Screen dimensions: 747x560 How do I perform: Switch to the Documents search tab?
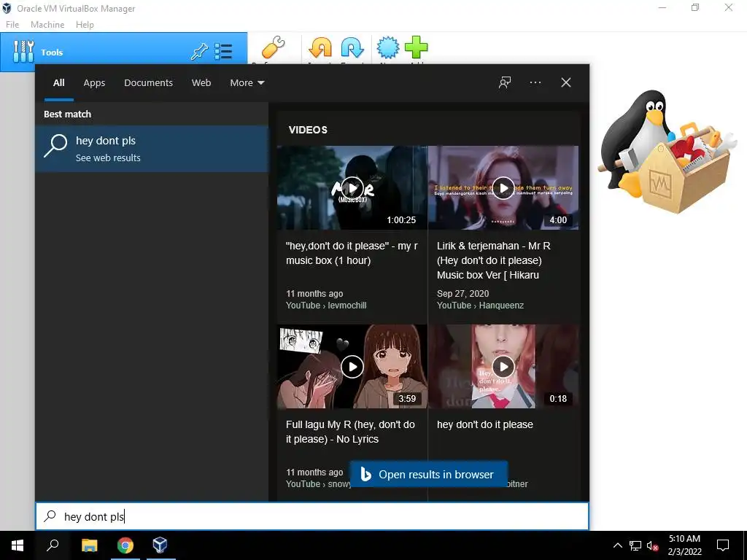(x=148, y=83)
